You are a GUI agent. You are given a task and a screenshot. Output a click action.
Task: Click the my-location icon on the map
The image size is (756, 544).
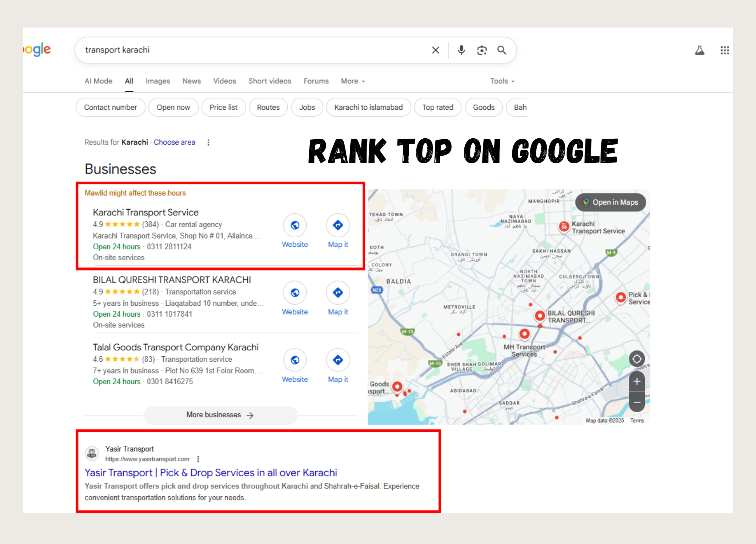pos(637,359)
